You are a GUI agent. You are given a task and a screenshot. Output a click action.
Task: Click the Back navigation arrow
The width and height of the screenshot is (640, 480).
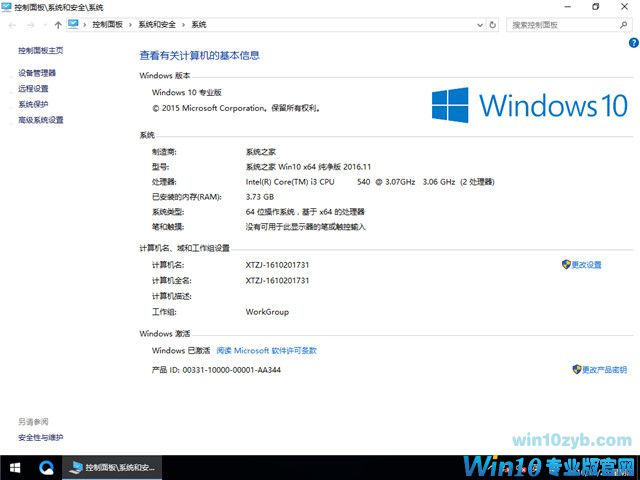click(12, 25)
